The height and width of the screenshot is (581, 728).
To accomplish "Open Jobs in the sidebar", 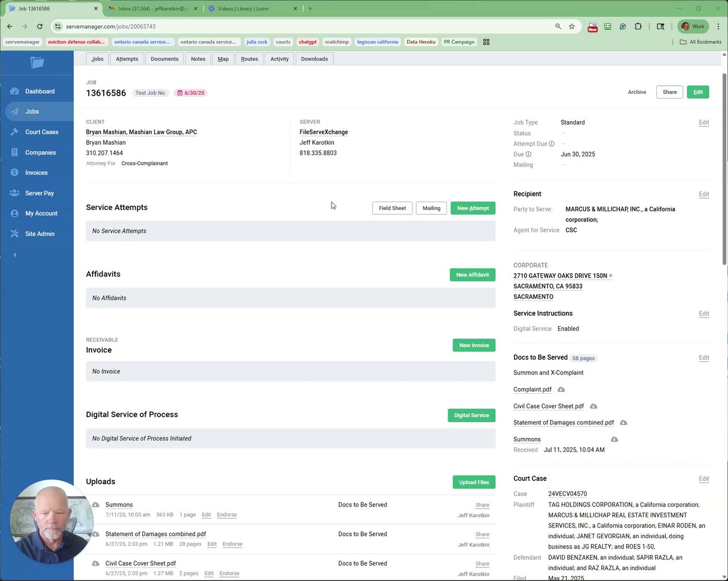I will coord(32,112).
